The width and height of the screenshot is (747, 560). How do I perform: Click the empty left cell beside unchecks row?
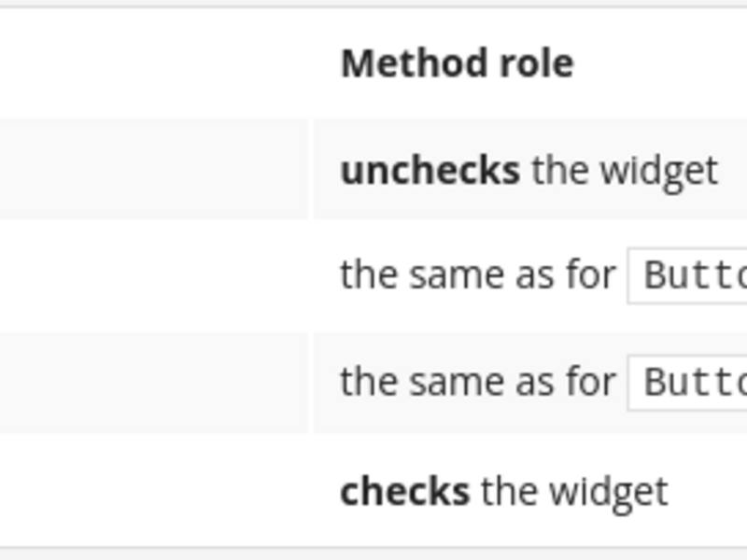point(154,169)
